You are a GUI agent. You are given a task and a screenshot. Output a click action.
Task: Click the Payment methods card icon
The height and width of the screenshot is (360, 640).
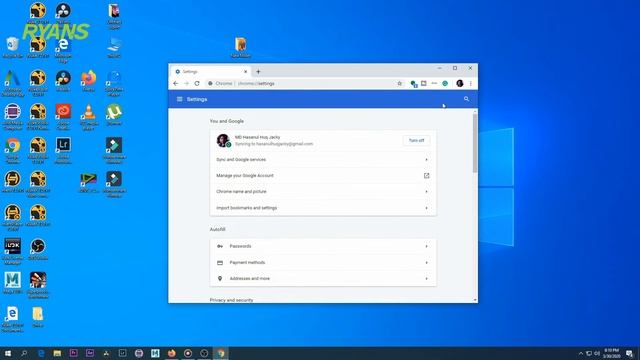pyautogui.click(x=220, y=262)
